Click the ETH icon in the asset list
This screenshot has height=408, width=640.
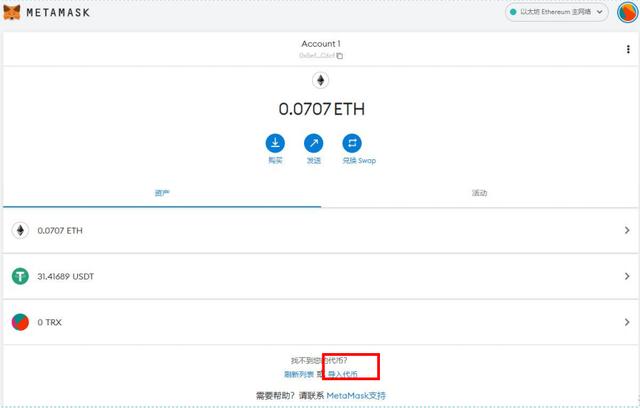pyautogui.click(x=20, y=230)
